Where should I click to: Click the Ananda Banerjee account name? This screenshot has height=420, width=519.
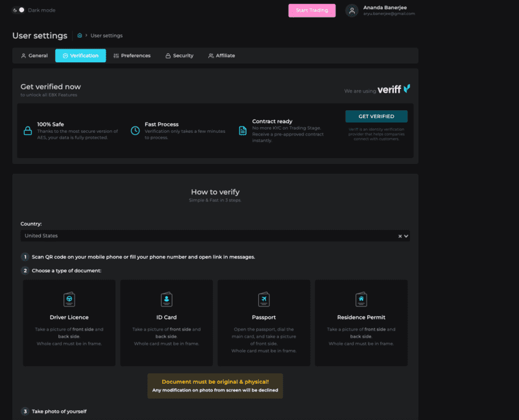coord(385,8)
